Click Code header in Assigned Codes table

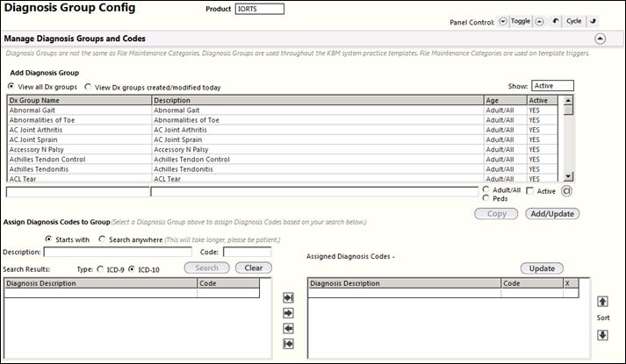pos(532,283)
